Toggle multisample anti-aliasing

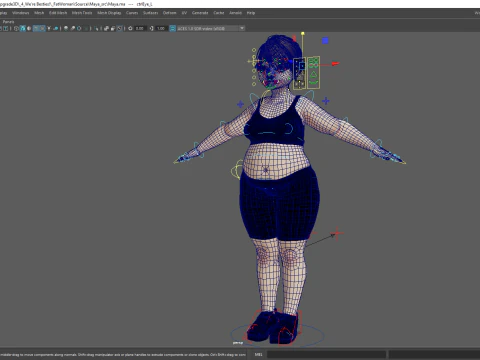[x=79, y=28]
